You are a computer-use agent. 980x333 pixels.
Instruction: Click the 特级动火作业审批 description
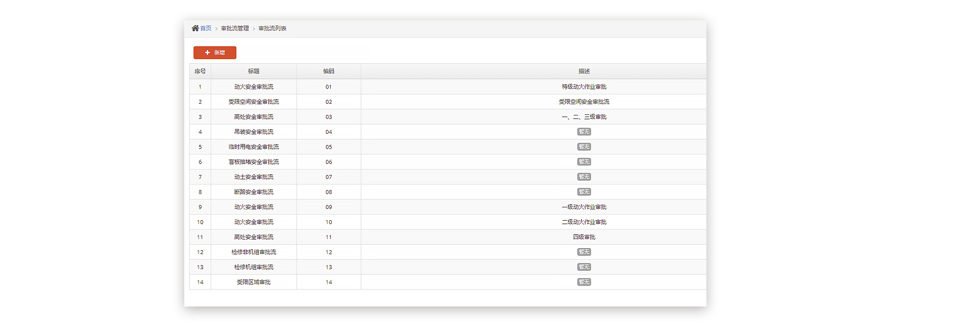tap(584, 87)
